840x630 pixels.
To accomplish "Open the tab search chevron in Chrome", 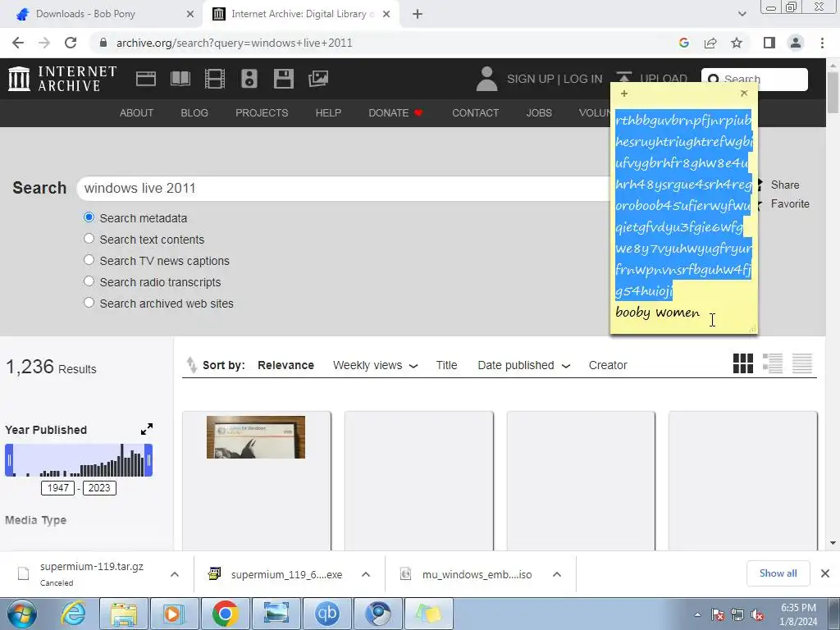I will [742, 14].
